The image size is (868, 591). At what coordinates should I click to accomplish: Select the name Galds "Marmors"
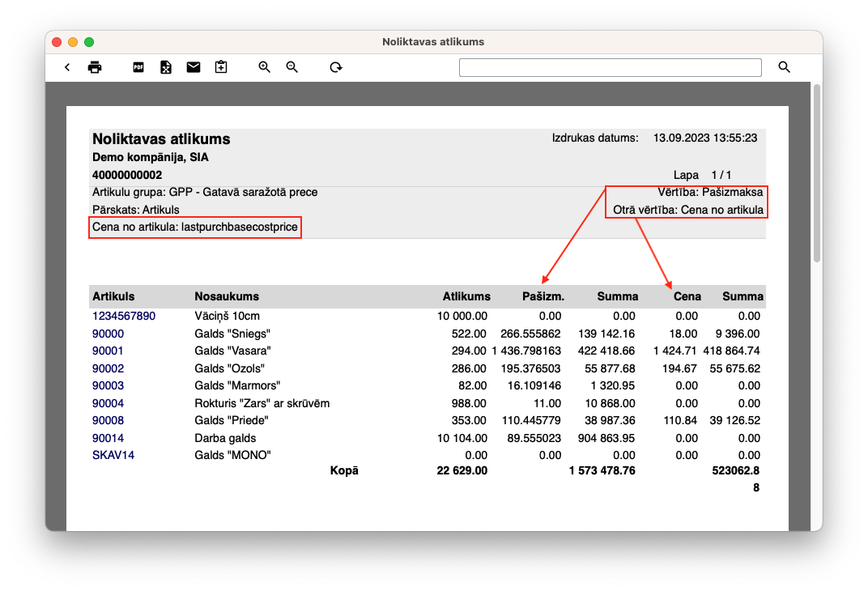(x=237, y=385)
